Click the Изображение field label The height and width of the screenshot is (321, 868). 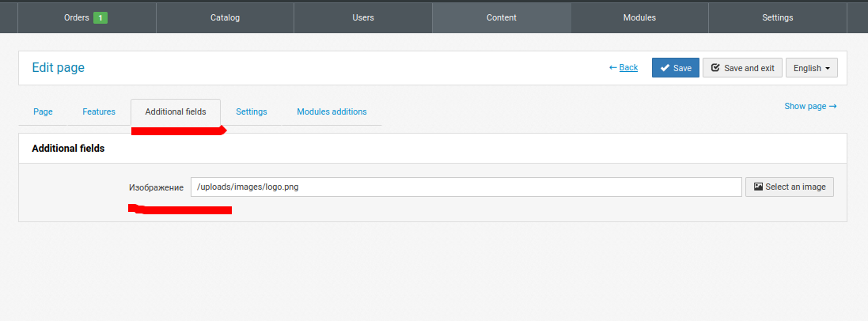[156, 187]
